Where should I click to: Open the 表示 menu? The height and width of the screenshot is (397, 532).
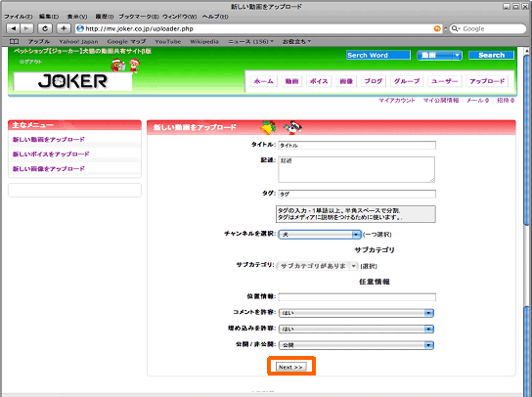(77, 17)
